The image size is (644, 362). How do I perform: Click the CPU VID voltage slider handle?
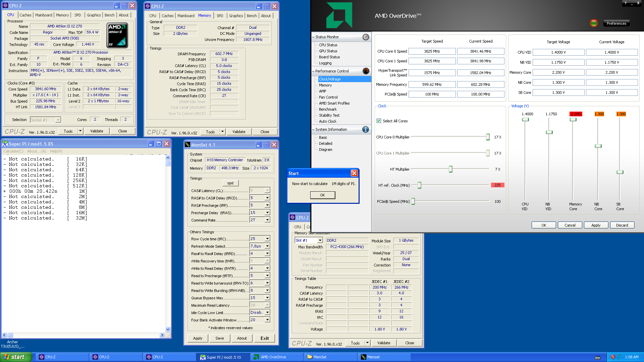tap(525, 120)
